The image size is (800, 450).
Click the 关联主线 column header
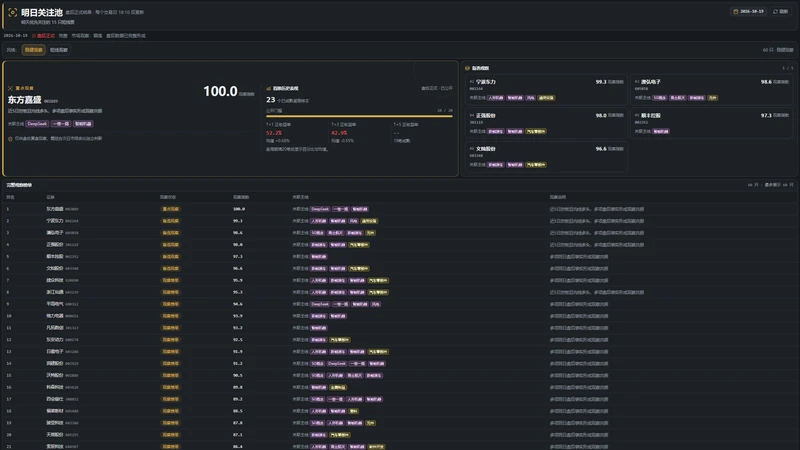click(301, 197)
